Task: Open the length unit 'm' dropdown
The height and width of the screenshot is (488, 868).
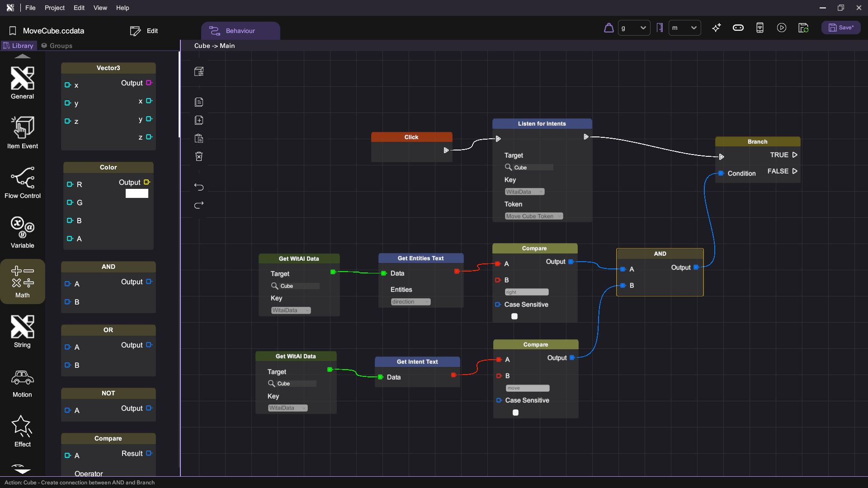Action: pyautogui.click(x=684, y=28)
